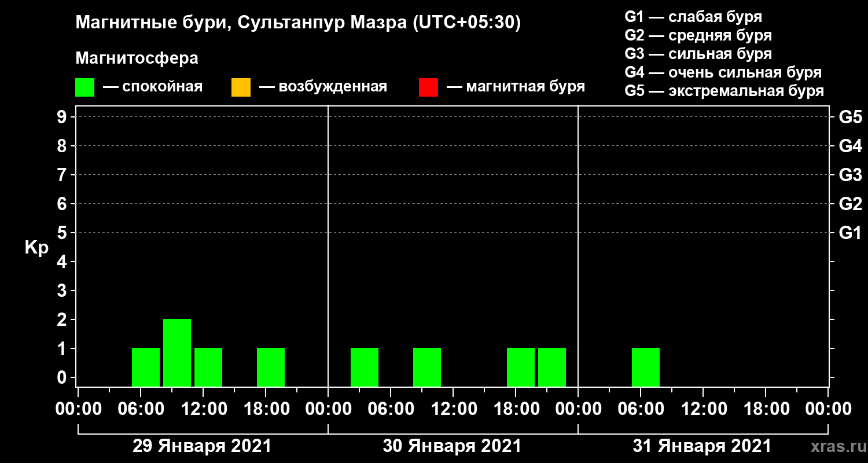This screenshot has height=463, width=868.
Task: Click the 'Kp' axis title
Action: tap(36, 248)
